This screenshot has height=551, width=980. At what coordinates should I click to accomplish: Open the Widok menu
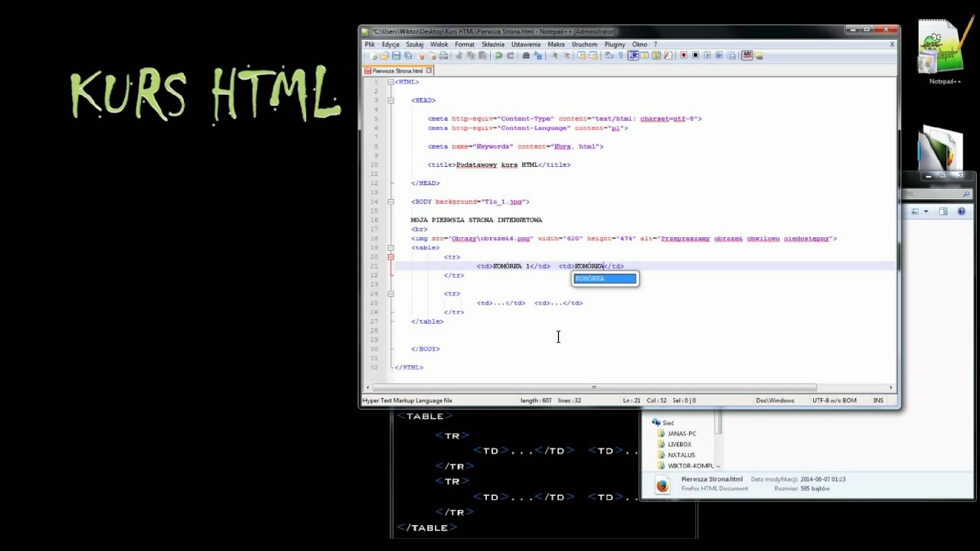(x=439, y=44)
